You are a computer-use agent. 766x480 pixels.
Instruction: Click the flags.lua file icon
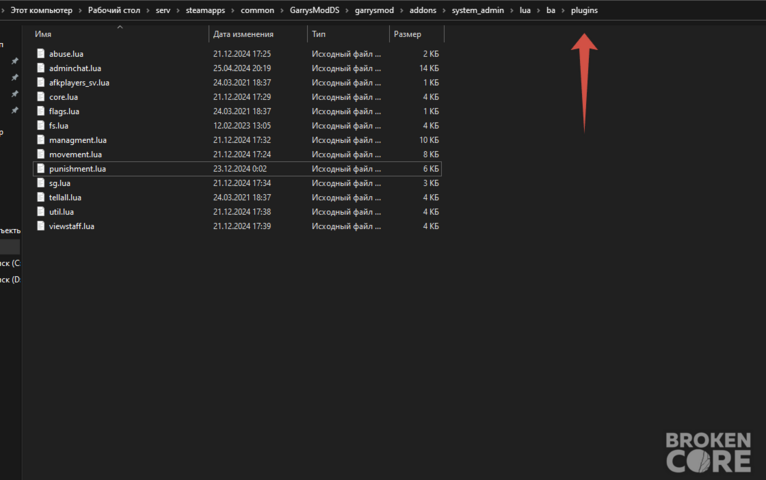[x=41, y=111]
